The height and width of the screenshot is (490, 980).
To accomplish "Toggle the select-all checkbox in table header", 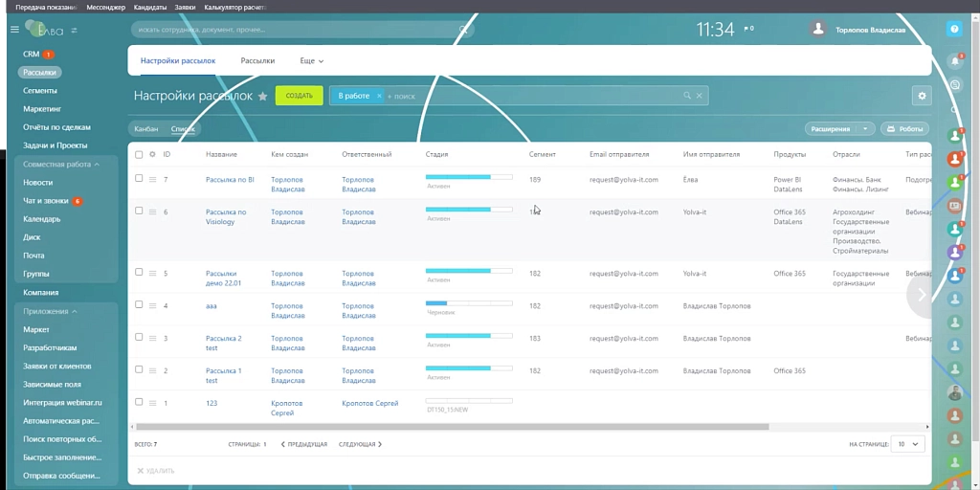I will (139, 154).
